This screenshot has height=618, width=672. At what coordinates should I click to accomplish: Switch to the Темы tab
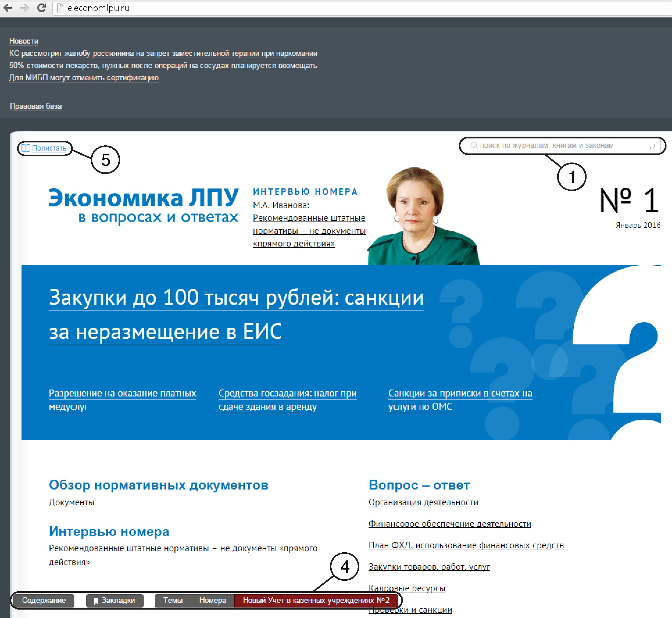point(173,600)
